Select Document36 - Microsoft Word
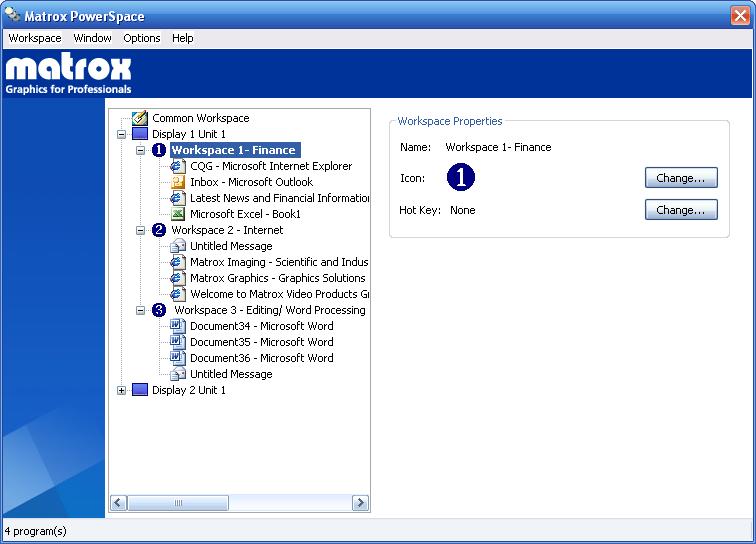 261,358
